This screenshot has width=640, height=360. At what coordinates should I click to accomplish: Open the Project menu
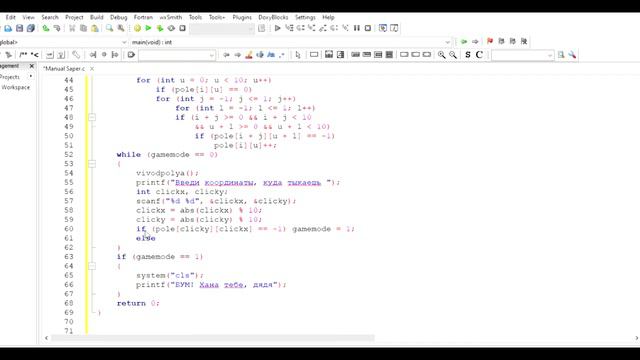click(74, 17)
